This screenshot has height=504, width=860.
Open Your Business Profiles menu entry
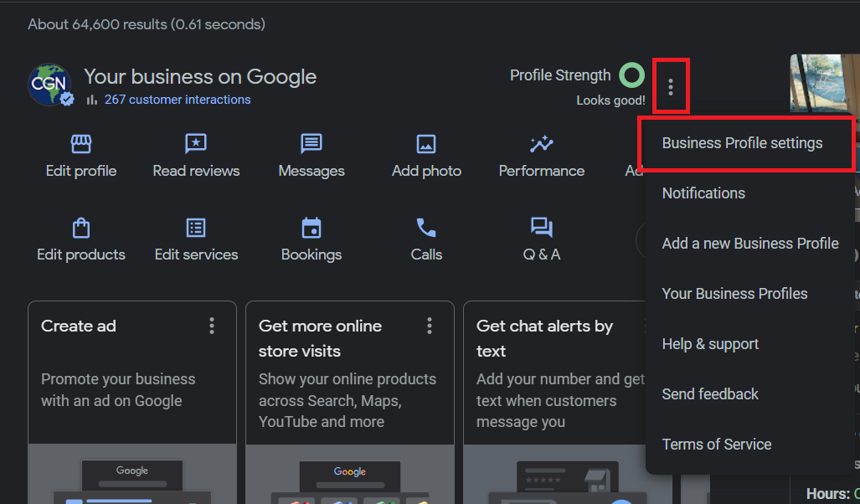point(750,294)
